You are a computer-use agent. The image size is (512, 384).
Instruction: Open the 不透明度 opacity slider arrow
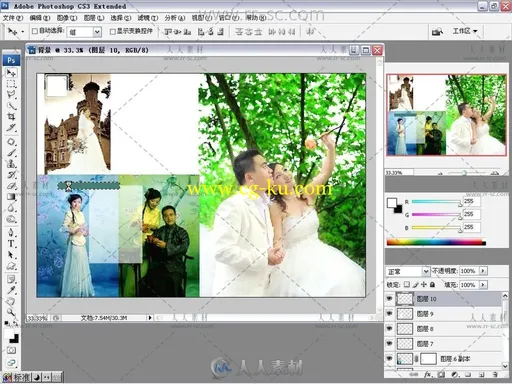tap(483, 271)
